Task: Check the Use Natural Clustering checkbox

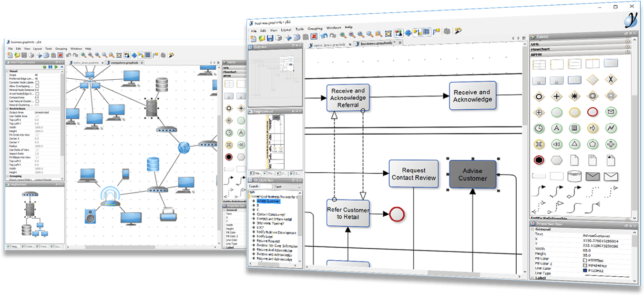Action: tap(38, 102)
